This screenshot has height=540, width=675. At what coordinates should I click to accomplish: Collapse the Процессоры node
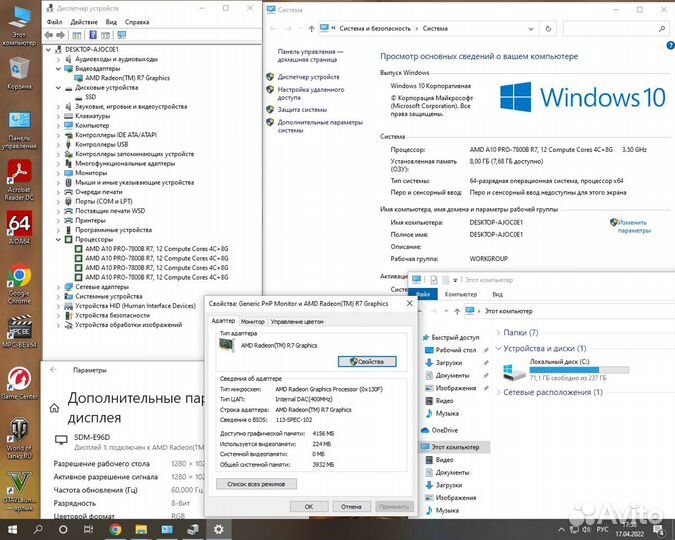coord(58,239)
